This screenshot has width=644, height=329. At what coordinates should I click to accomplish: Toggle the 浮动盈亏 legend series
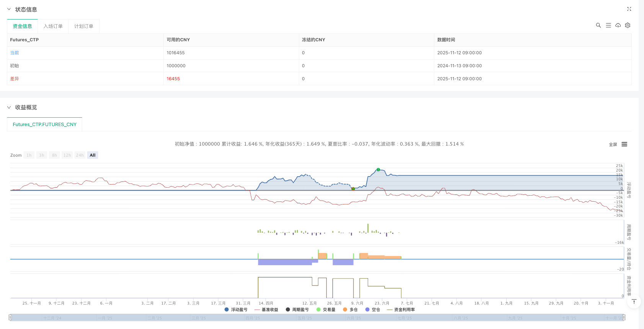(236, 310)
